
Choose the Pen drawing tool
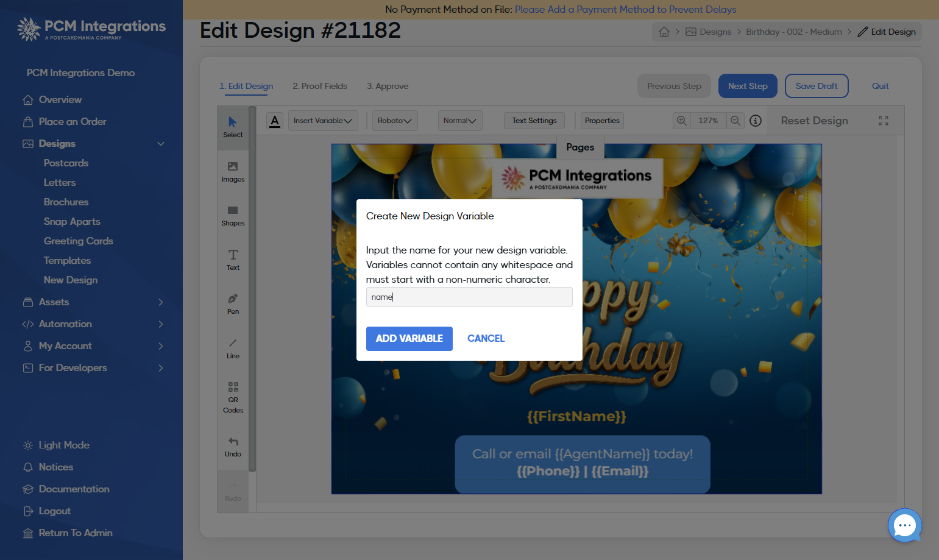point(233,304)
